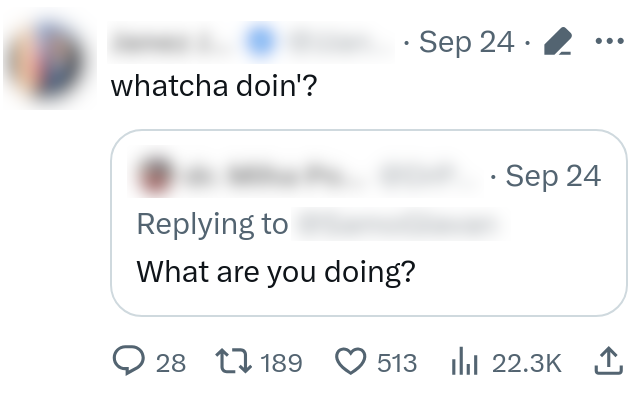Screen dimensions: 643x401
Task: Open the quoted tweet's Sep 24 date
Action: tap(553, 176)
